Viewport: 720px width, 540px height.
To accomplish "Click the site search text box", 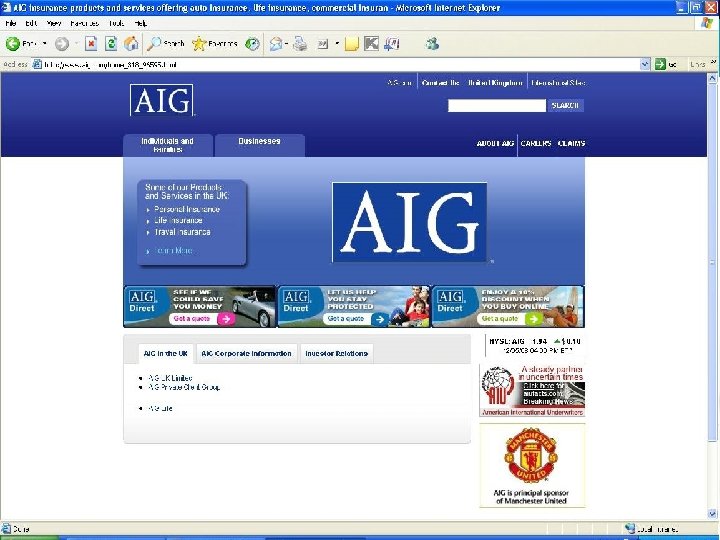I will pyautogui.click(x=497, y=106).
